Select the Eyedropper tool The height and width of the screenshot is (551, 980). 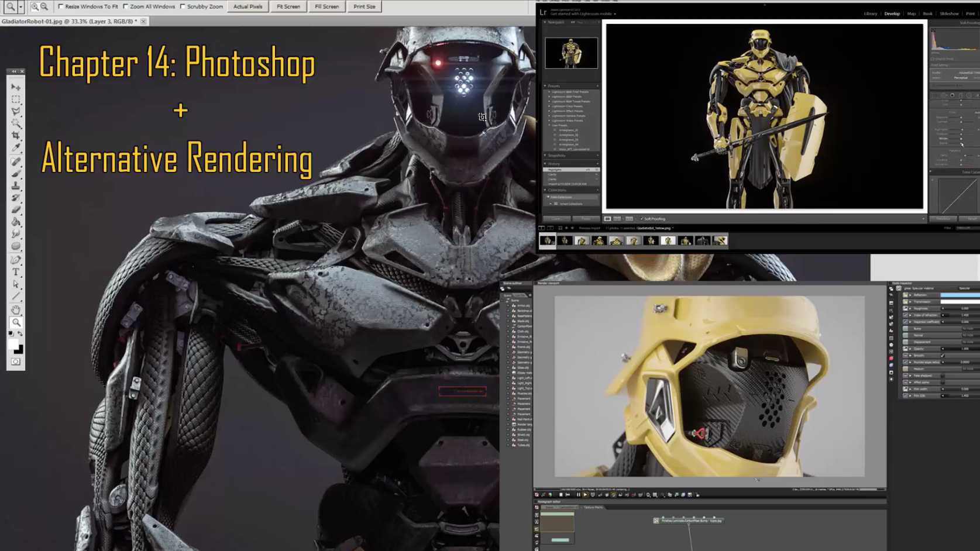16,148
